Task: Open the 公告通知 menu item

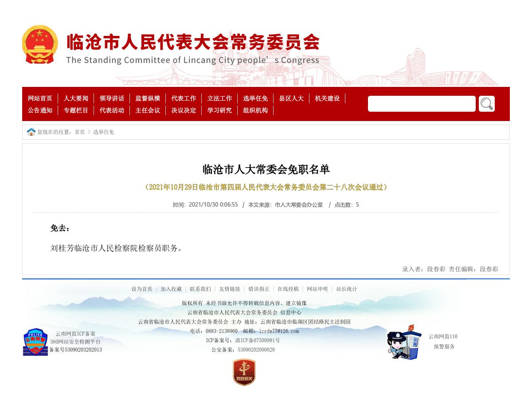Action: (39, 110)
